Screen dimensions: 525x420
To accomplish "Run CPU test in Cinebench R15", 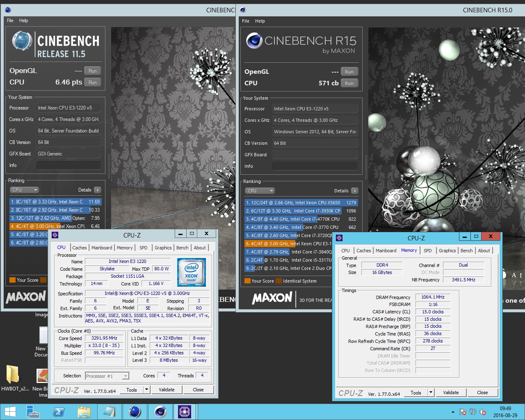I will (x=349, y=83).
